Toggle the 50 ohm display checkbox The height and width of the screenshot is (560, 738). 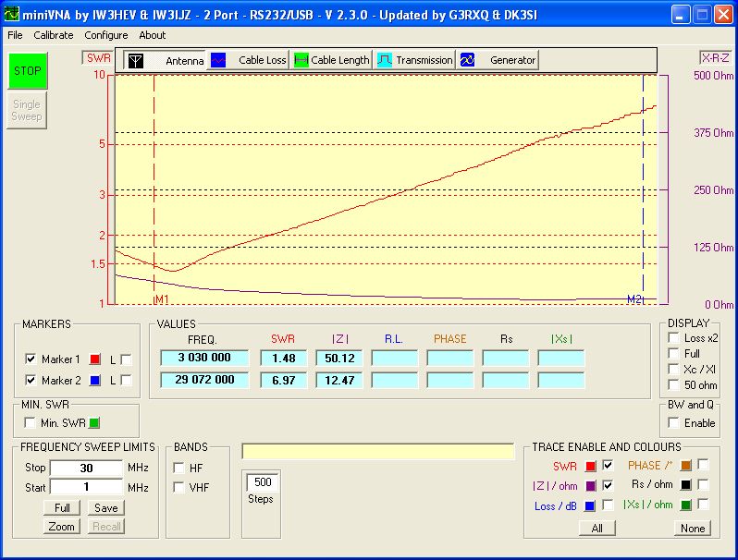point(673,384)
